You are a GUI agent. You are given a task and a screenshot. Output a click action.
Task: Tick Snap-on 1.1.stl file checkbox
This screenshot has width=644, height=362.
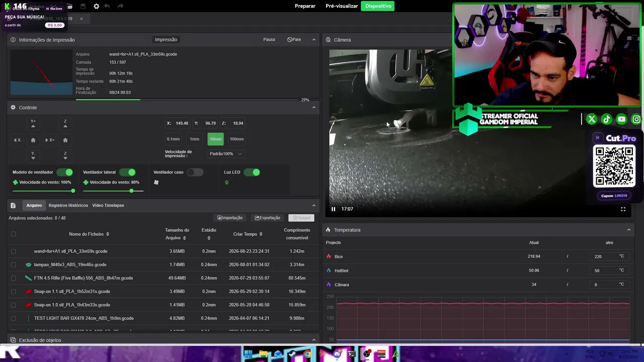[x=14, y=292]
